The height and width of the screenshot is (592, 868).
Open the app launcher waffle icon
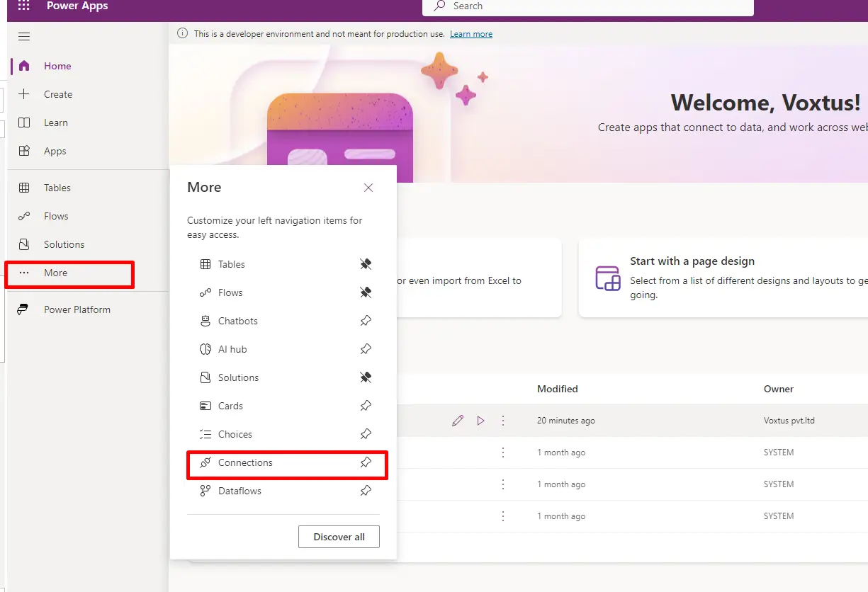[x=24, y=6]
